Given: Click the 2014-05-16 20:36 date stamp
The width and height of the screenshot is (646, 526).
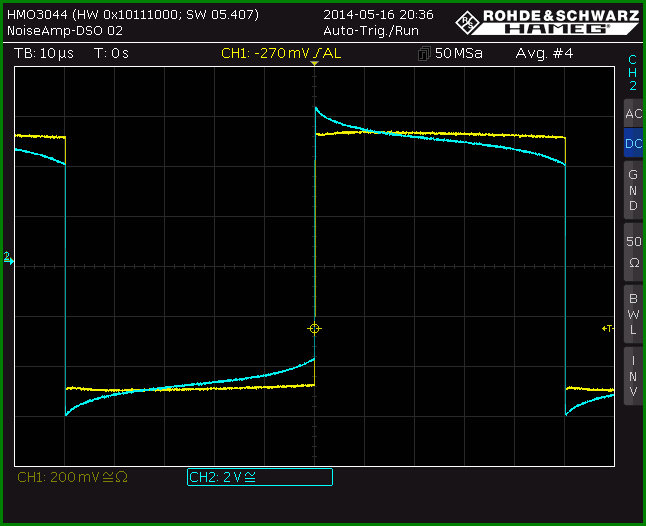Looking at the screenshot, I should coord(378,15).
